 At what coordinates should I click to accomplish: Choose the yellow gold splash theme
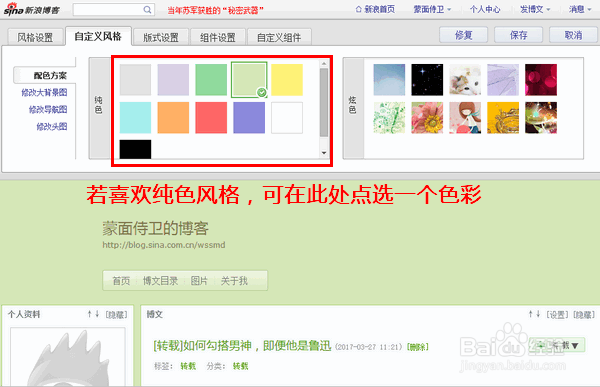[503, 118]
